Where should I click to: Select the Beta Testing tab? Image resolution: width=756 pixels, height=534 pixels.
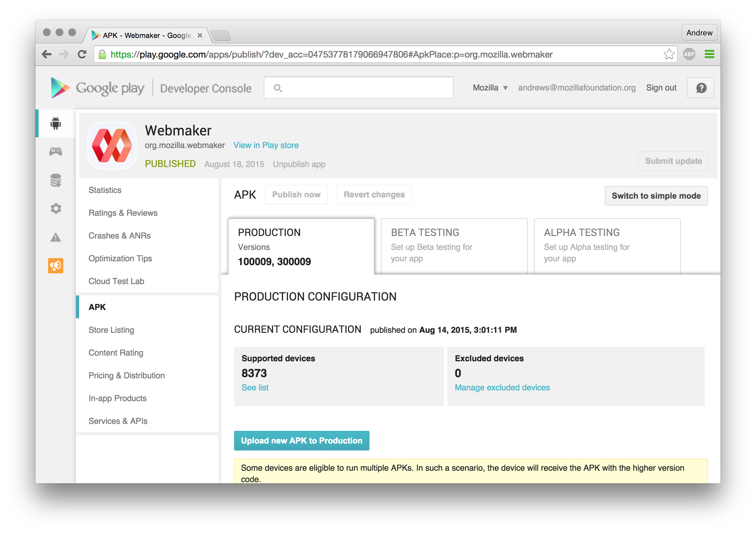coord(454,245)
